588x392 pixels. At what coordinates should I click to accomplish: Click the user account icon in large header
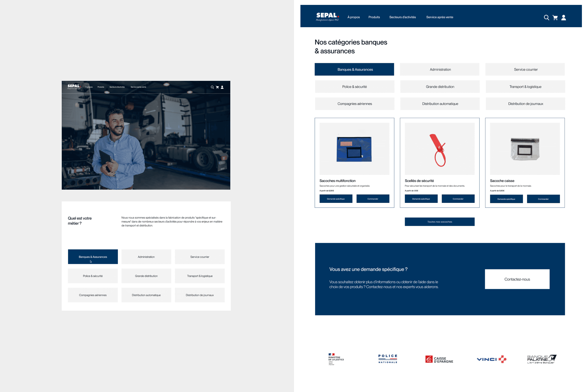(x=563, y=17)
